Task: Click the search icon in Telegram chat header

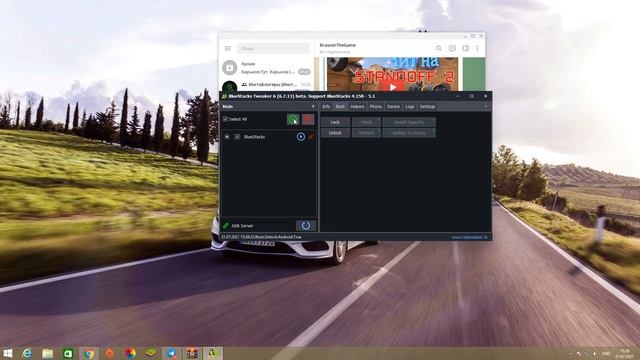Action: point(439,48)
